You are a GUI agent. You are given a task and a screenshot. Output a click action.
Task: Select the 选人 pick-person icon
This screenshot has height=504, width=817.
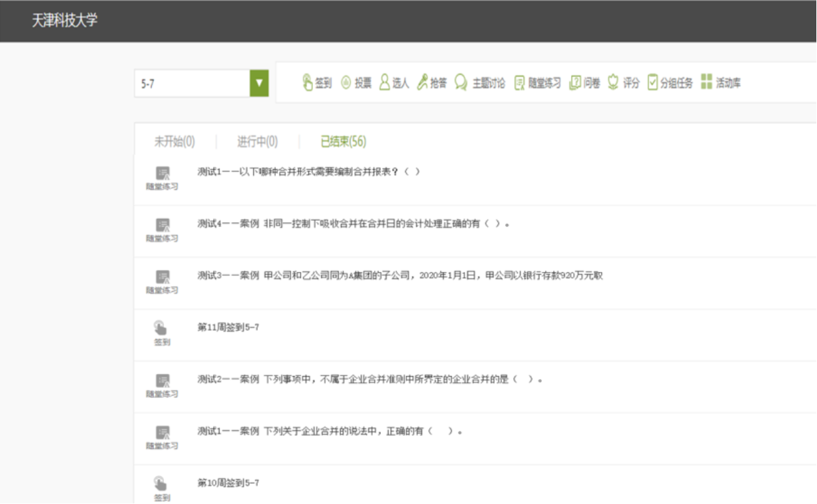click(x=385, y=83)
